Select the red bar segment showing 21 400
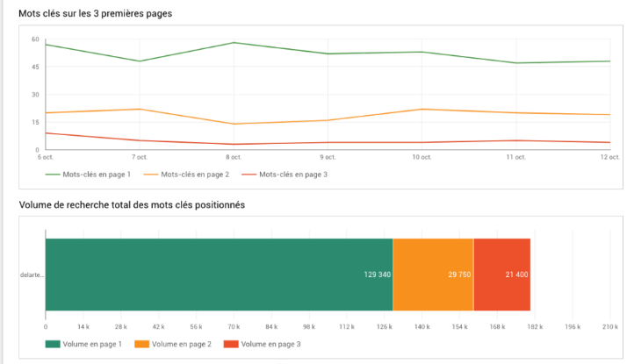Screen dimensions: 634x364 click(501, 275)
